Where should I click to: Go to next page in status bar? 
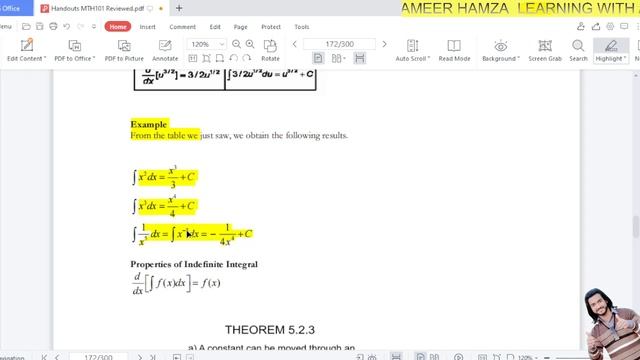(x=140, y=357)
